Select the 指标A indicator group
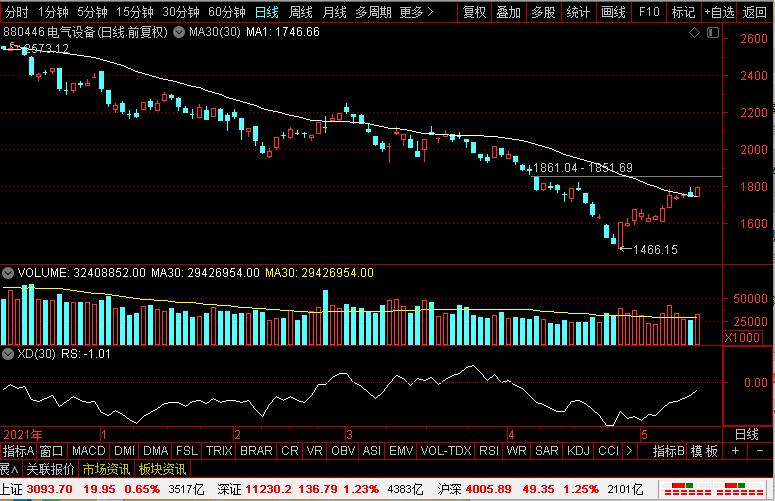Viewport: 775px width, 501px height. 18,451
